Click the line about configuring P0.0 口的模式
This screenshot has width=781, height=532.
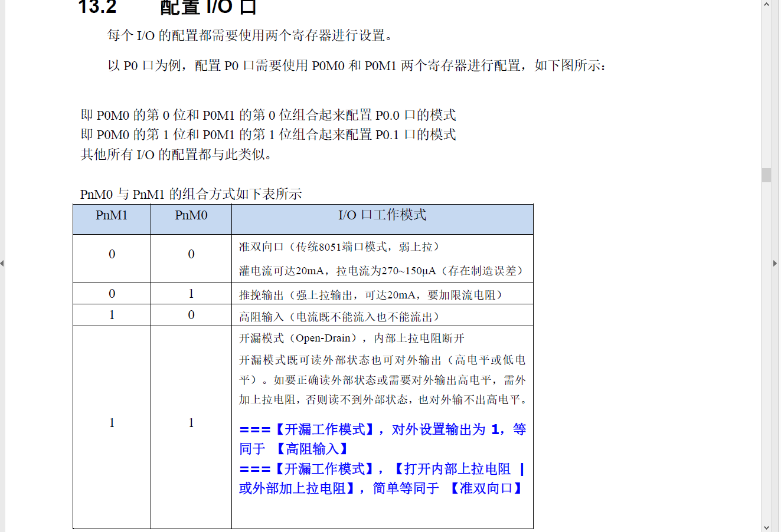click(x=269, y=115)
